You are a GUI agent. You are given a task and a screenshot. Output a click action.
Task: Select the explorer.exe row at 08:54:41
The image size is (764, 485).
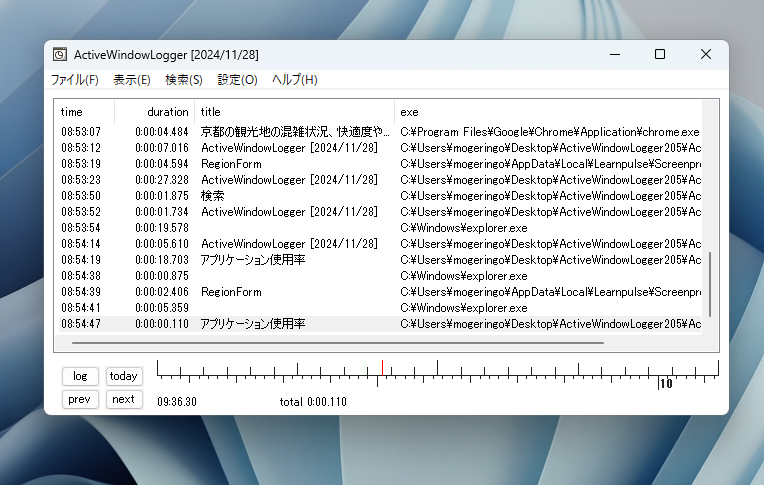(380, 308)
